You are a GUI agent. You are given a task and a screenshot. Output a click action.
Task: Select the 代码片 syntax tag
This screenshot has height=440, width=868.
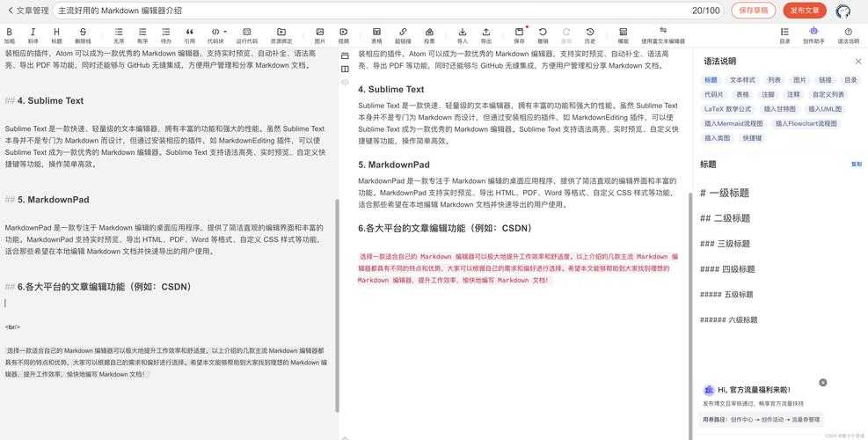(x=714, y=95)
